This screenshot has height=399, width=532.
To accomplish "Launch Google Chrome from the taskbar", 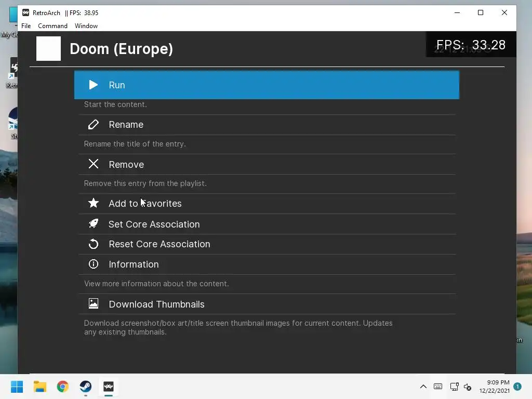I will pyautogui.click(x=63, y=387).
